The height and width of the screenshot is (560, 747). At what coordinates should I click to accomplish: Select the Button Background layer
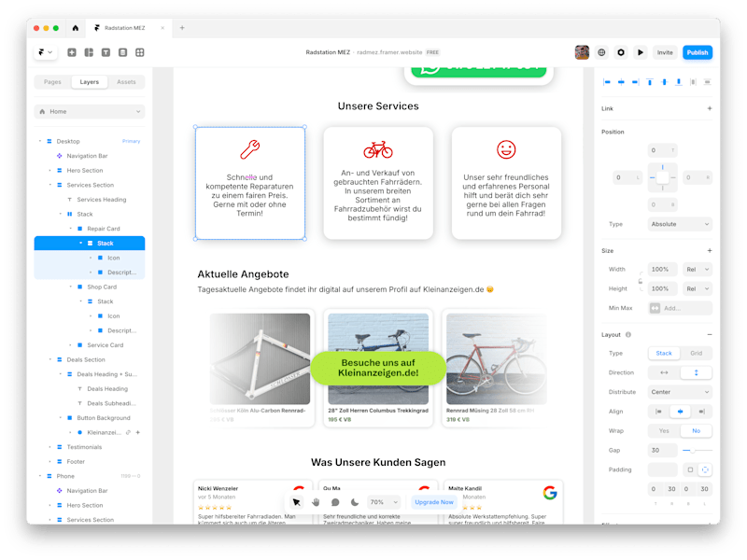click(103, 418)
